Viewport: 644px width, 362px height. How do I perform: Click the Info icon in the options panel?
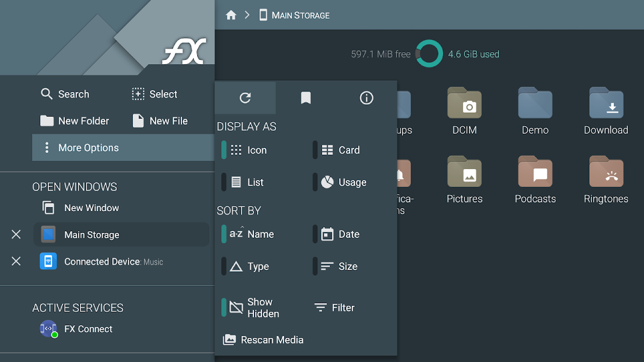click(366, 98)
